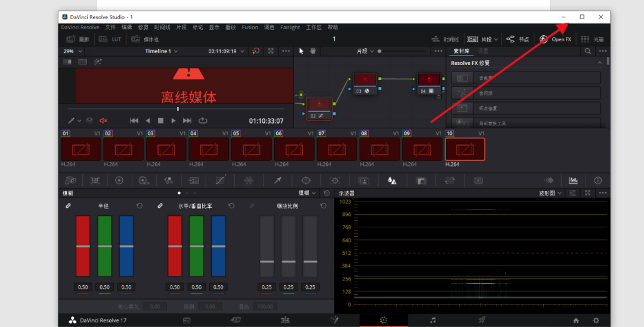The width and height of the screenshot is (644, 327).
Task: Jump to first frame playback button
Action: point(134,121)
